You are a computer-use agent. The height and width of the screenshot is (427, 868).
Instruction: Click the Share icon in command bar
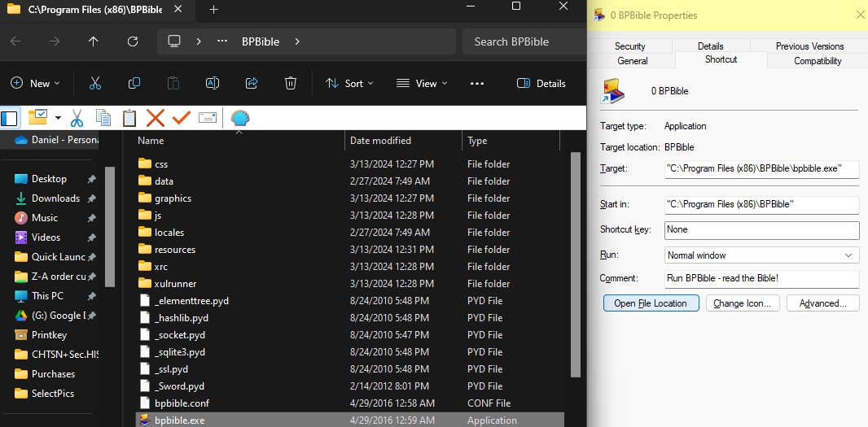252,84
